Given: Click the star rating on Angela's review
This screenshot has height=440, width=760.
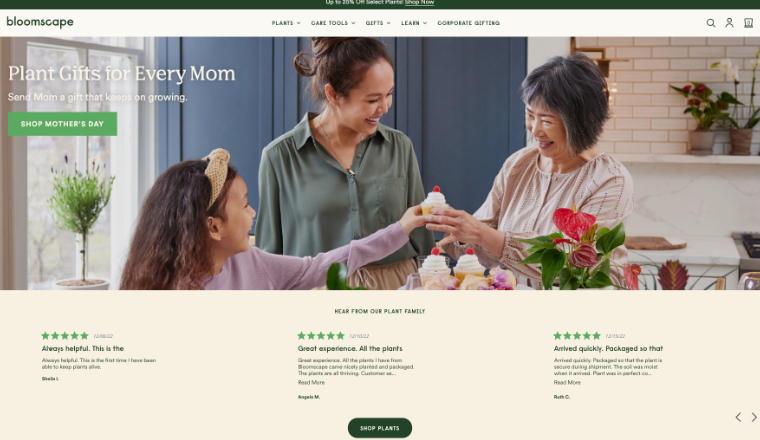Looking at the screenshot, I should click(x=321, y=335).
